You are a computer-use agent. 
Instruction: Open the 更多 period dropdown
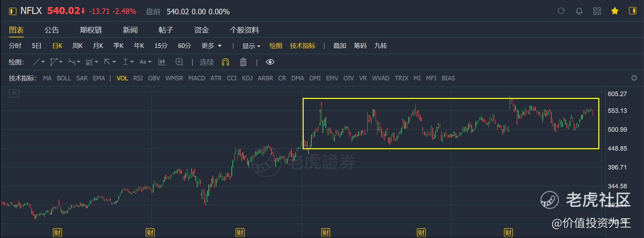pos(212,46)
